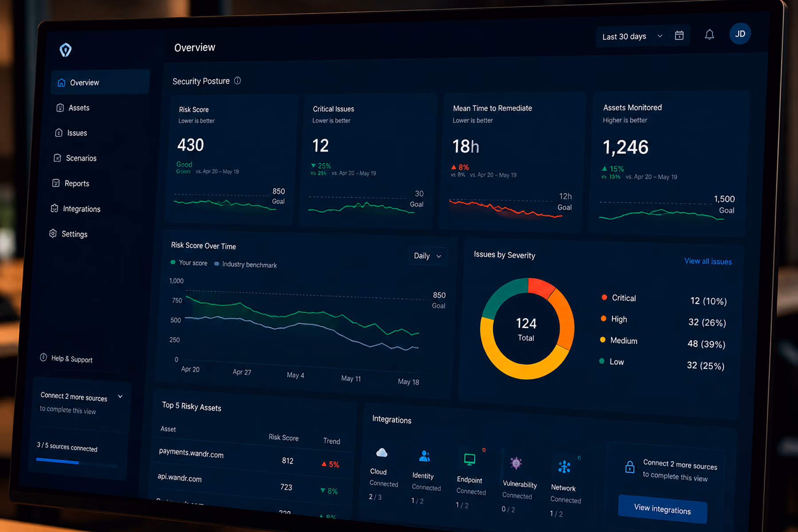
Task: Click the Asset column header
Action: pos(168,429)
